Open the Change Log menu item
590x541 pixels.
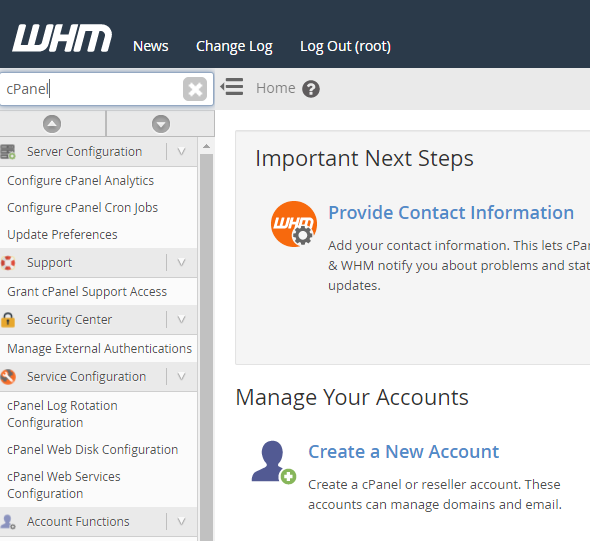pyautogui.click(x=234, y=46)
